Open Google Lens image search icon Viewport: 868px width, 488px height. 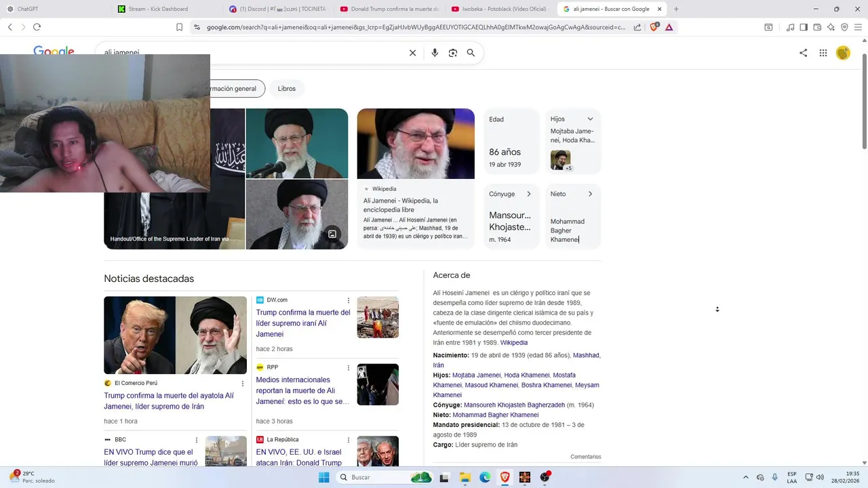453,53
